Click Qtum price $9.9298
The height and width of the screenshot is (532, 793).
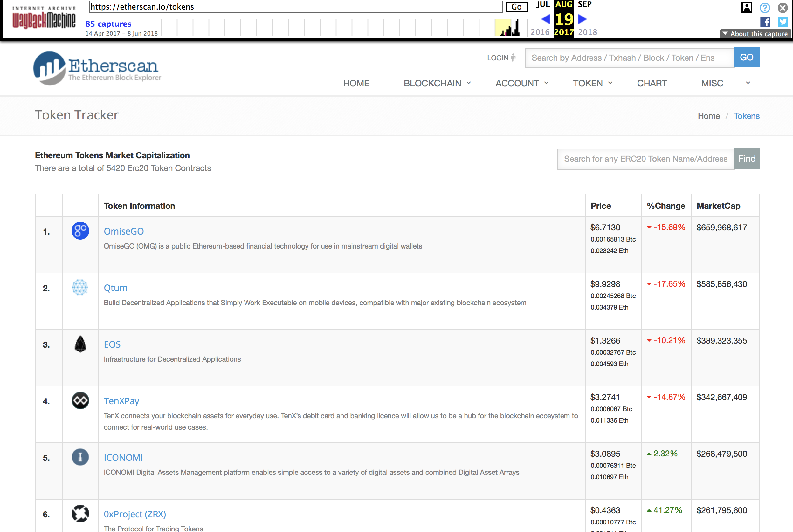click(x=605, y=284)
